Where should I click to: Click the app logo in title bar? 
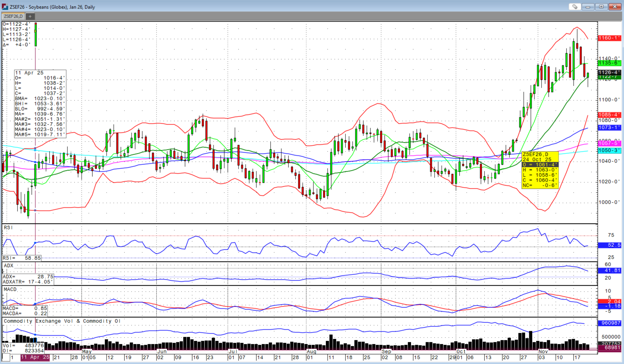[5, 7]
